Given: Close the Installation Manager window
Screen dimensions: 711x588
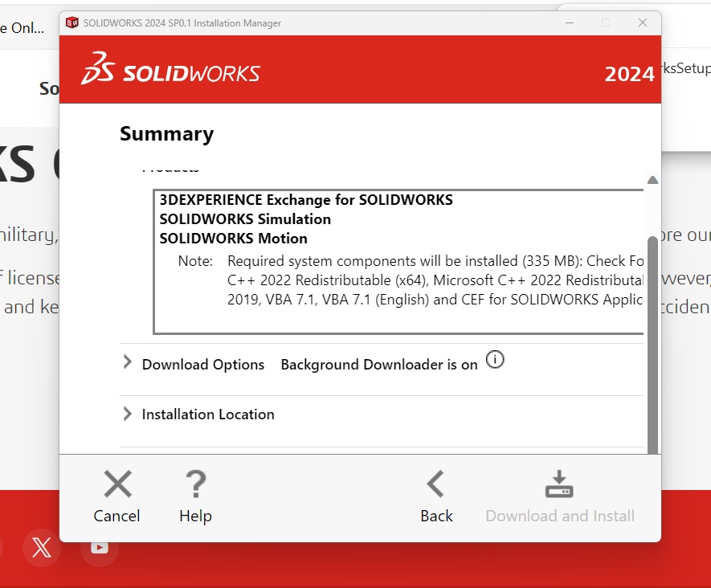Looking at the screenshot, I should (643, 22).
